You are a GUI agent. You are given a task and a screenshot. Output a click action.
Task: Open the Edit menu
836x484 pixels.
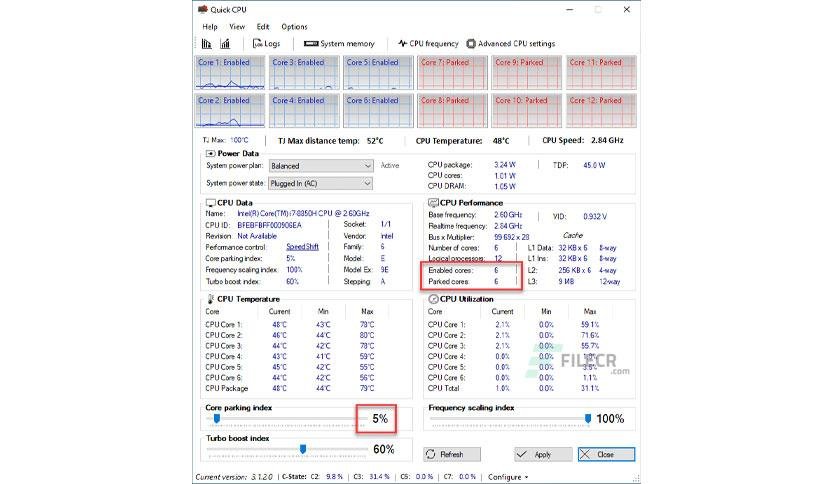click(x=263, y=27)
